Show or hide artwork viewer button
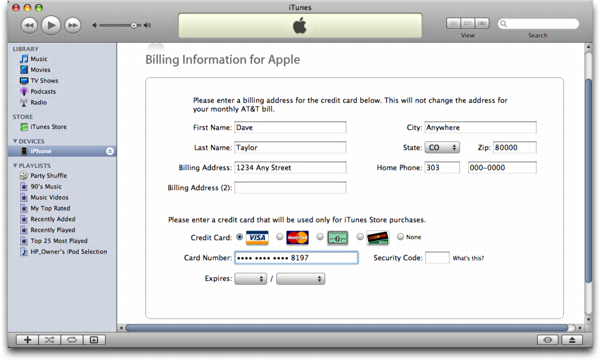The image size is (600, 360). click(x=94, y=340)
